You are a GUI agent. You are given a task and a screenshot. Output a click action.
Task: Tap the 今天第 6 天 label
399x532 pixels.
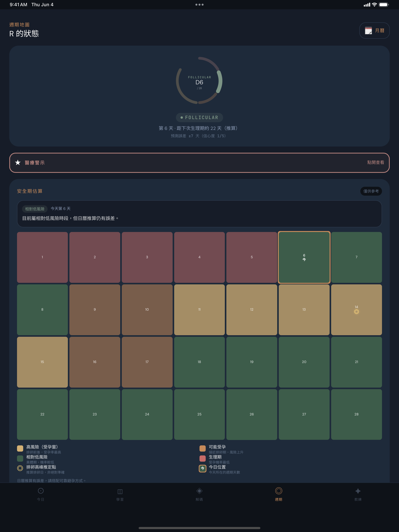coord(61,209)
